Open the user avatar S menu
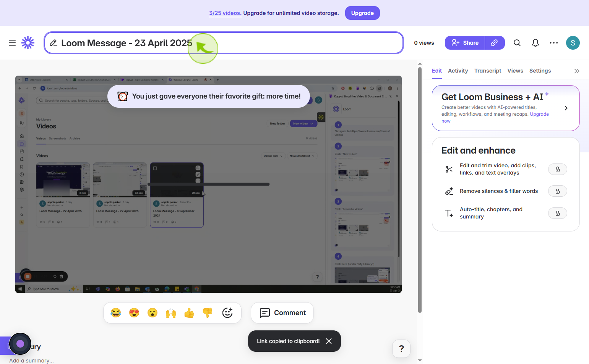The width and height of the screenshot is (589, 364). (573, 43)
